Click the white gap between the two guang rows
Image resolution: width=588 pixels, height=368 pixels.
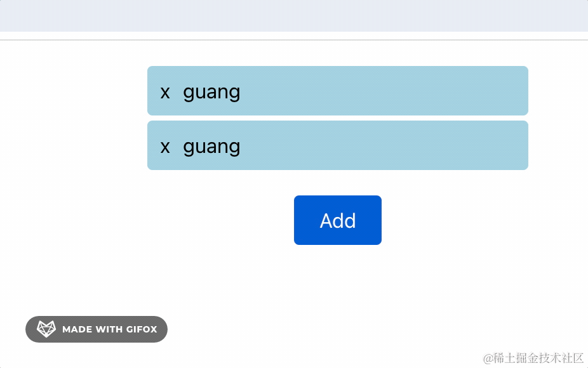point(338,118)
